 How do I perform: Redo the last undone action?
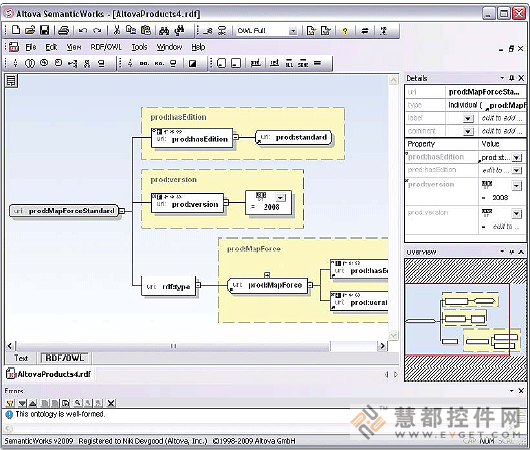pyautogui.click(x=97, y=30)
